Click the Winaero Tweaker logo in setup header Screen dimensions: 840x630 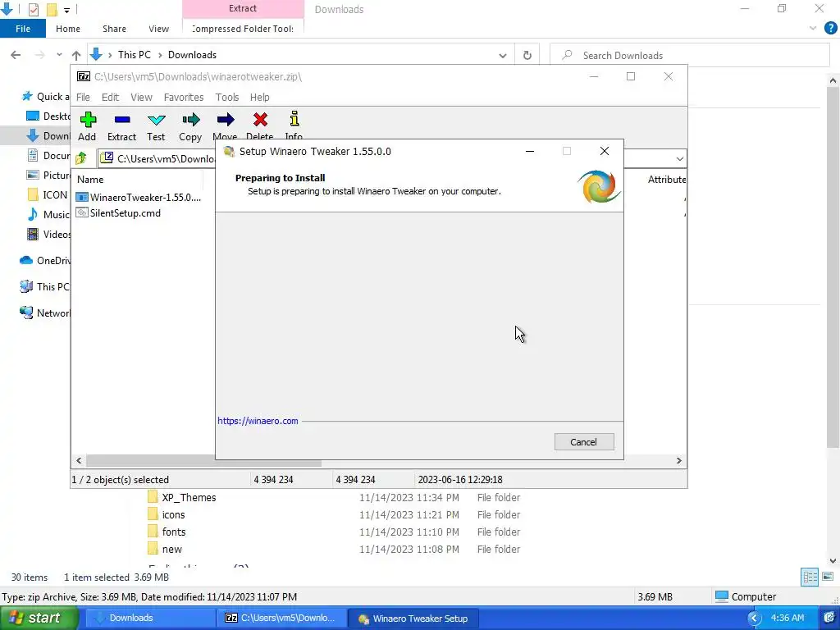click(x=599, y=186)
